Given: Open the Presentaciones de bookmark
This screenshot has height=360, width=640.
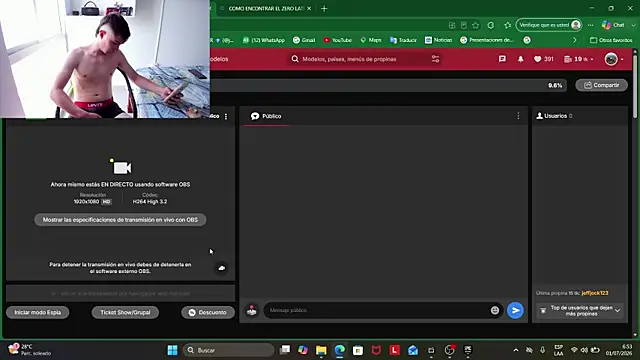Looking at the screenshot, I should [487, 40].
